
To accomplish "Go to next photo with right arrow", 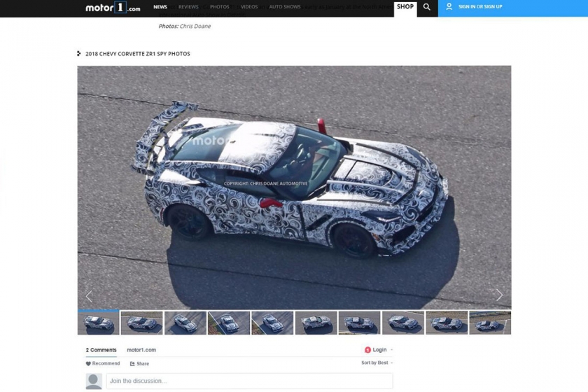I will (499, 295).
